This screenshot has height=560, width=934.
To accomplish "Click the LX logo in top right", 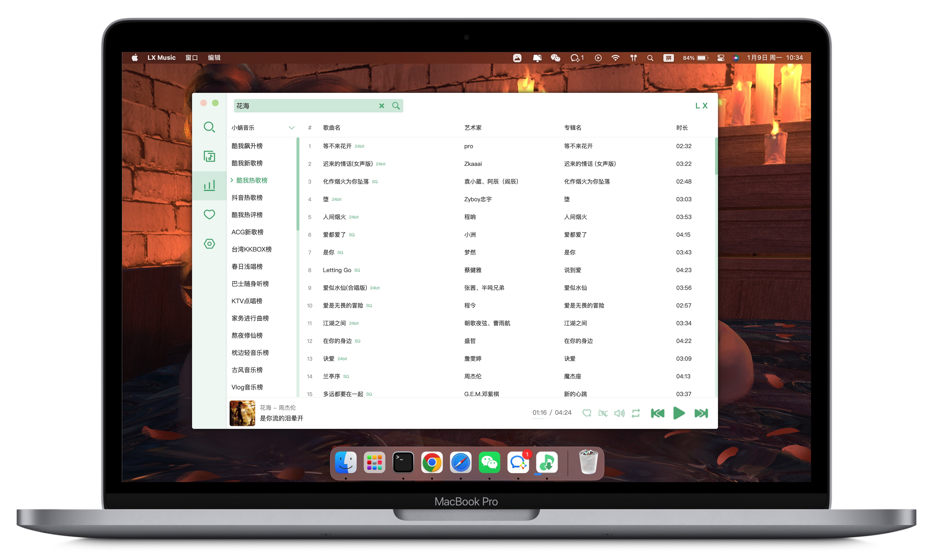I will (701, 106).
